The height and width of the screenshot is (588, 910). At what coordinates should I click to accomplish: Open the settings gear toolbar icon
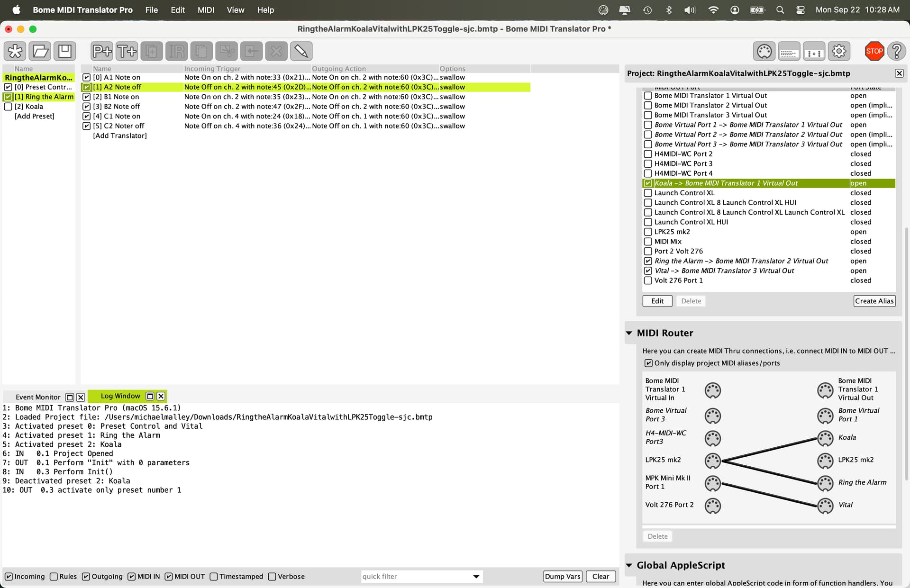839,51
